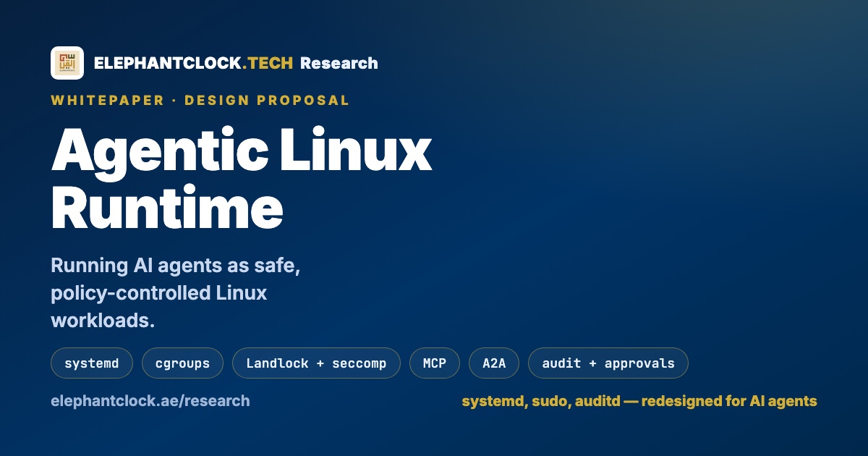Choose the MCP tag pill
The image size is (868, 456).
click(435, 363)
